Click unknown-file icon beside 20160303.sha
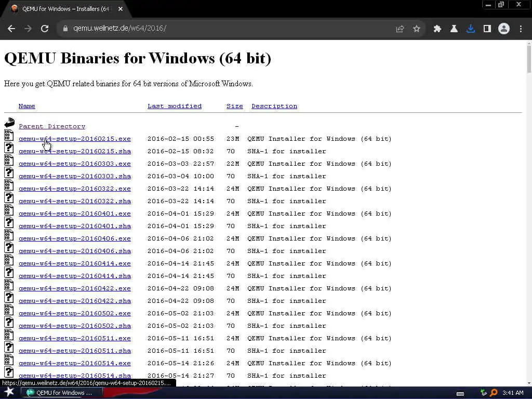Screen dimensions: 532x399 tap(9, 172)
